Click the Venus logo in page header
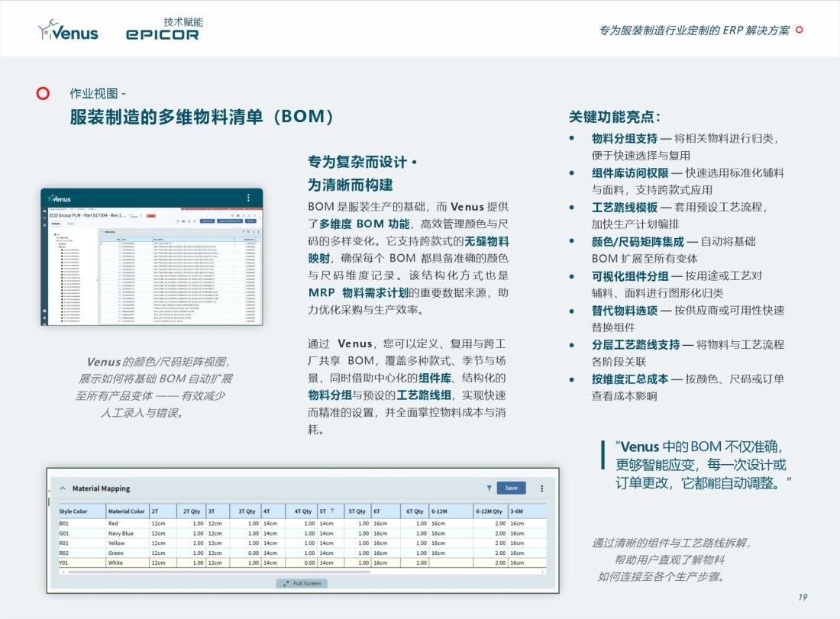Screen dimensions: 840x619 pos(68,31)
